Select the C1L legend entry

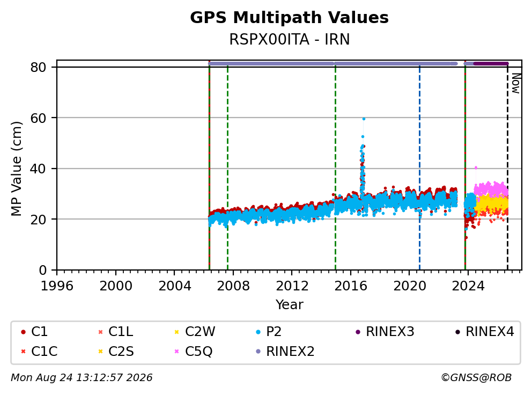point(115,332)
